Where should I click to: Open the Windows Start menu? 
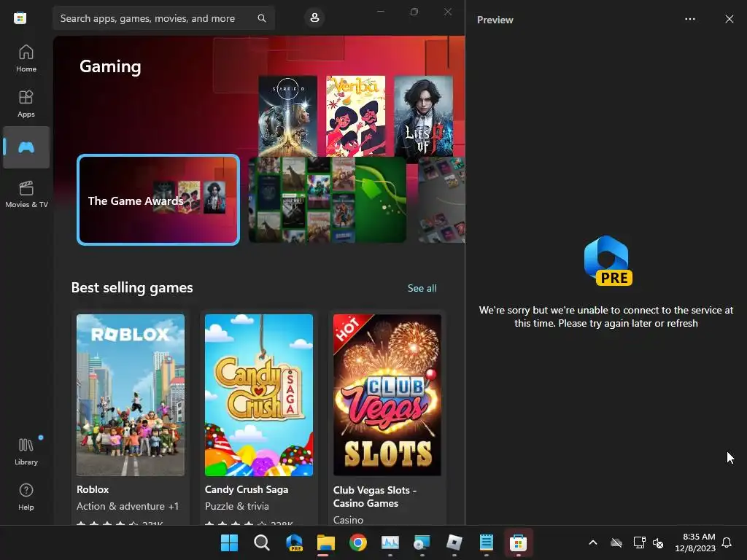point(229,542)
